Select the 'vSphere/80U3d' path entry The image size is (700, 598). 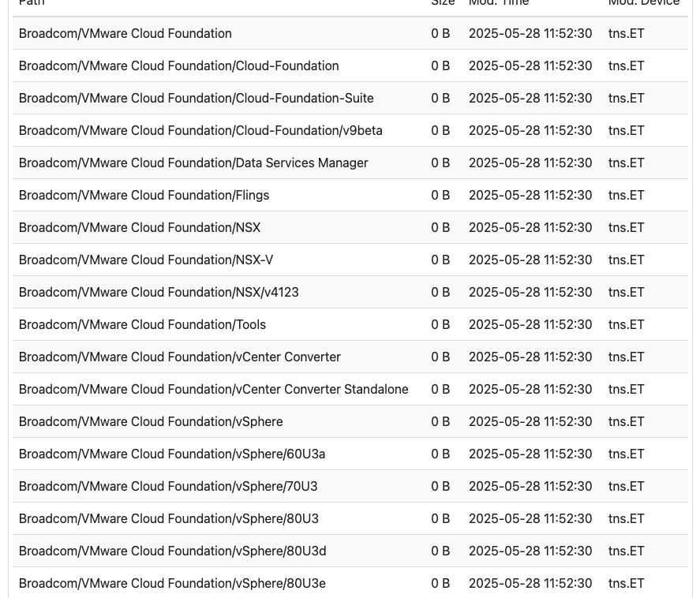tap(172, 551)
